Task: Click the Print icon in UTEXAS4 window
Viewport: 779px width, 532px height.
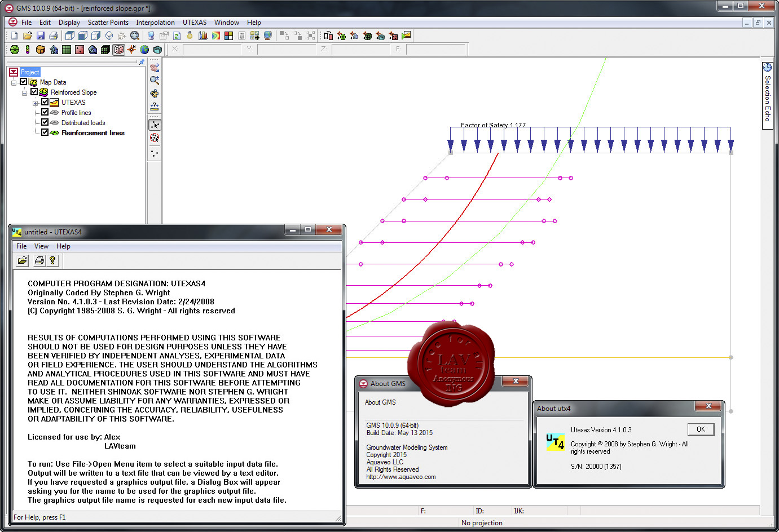Action: [x=39, y=260]
